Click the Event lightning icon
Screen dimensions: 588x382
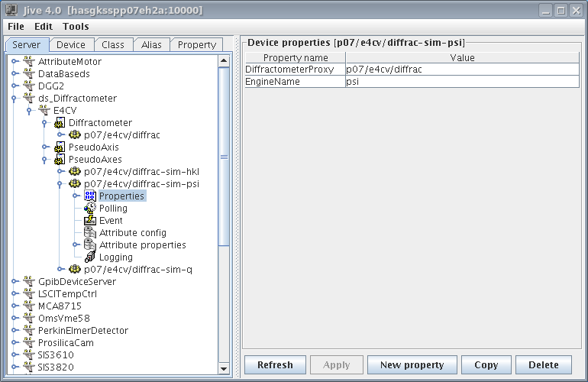(90, 220)
